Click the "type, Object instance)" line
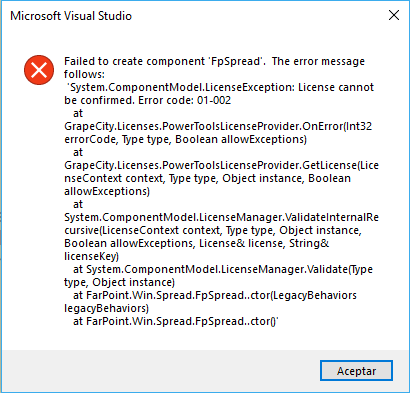410x393 pixels. point(119,282)
